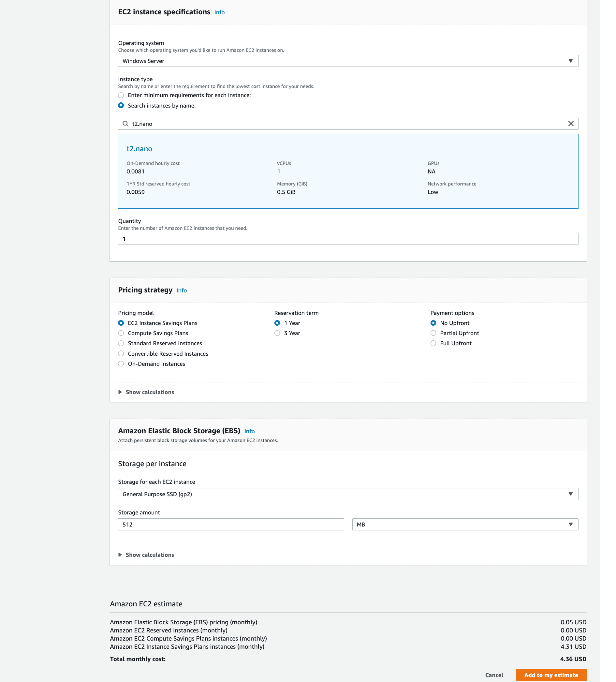Clear the instance search with the X icon

click(571, 124)
